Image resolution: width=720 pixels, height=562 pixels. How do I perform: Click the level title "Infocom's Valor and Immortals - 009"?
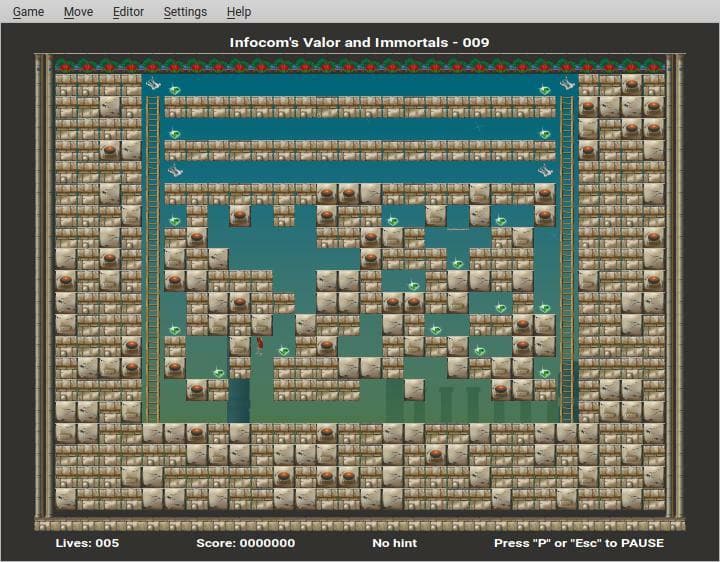[360, 43]
